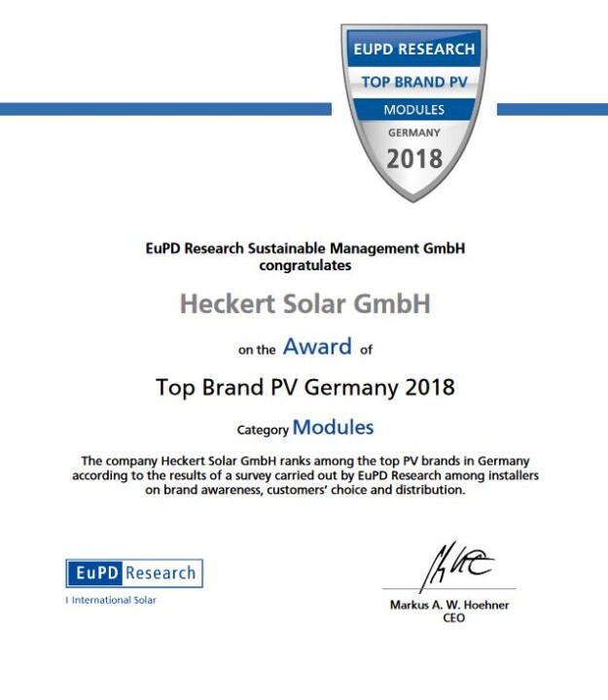This screenshot has width=608, height=700.
Task: Click the EuPD Research logo box
Action: point(134,574)
